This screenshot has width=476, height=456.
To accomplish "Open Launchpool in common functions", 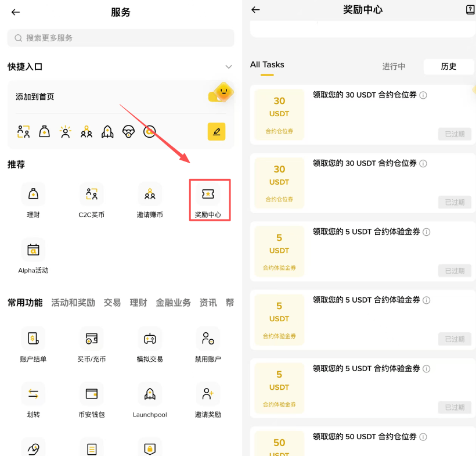I will pos(150,400).
